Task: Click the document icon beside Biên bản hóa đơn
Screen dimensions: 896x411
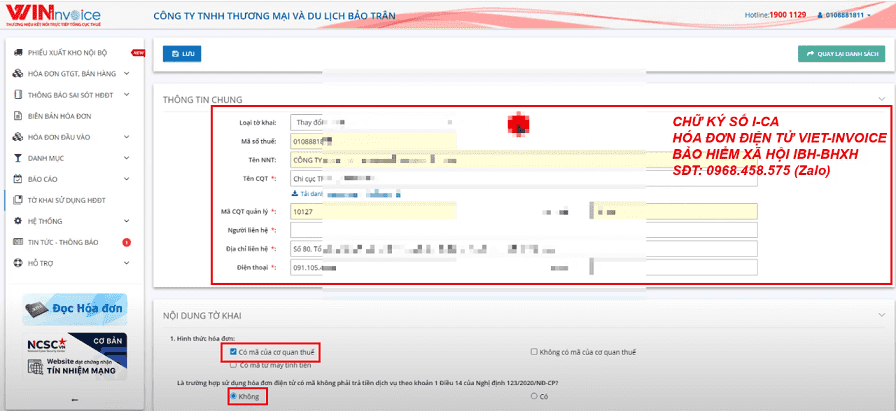Action: pyautogui.click(x=18, y=116)
